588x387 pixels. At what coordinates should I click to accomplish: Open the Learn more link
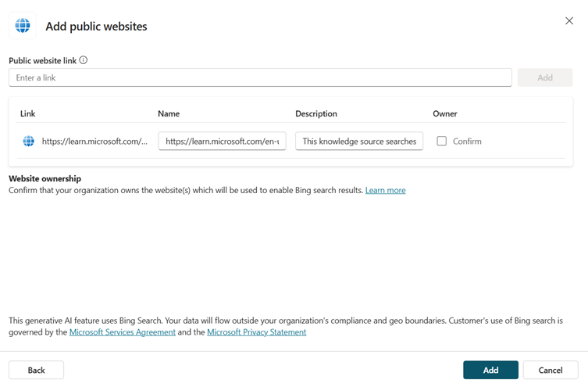point(385,190)
